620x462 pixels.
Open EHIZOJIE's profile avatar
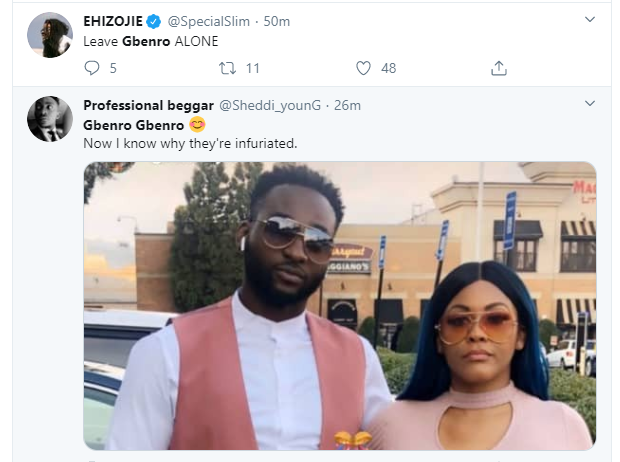click(50, 35)
